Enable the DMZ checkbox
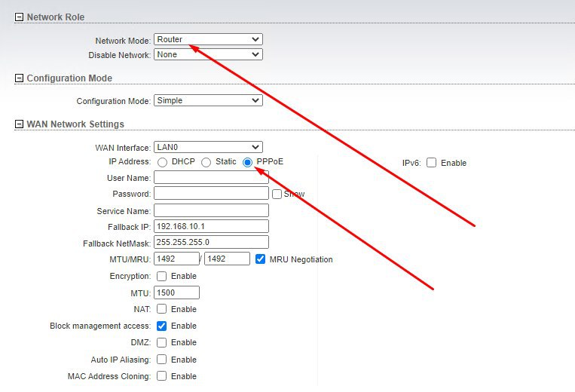This screenshot has width=575, height=392. [161, 342]
